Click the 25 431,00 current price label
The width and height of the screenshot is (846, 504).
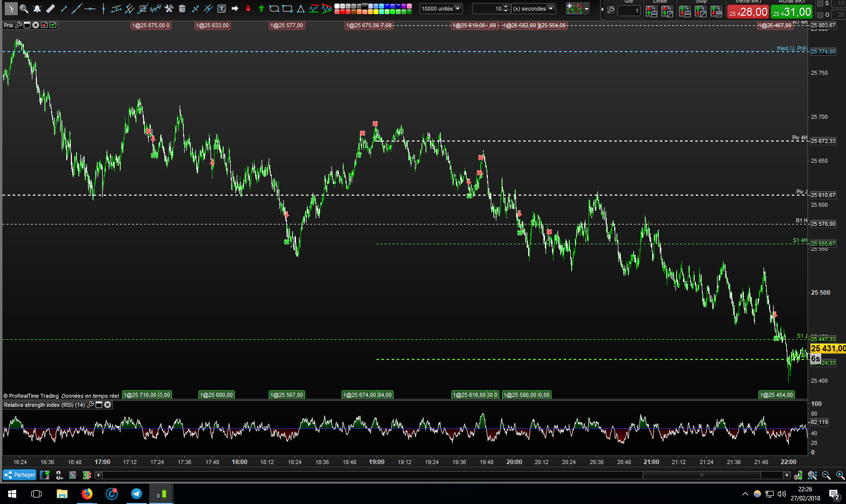coord(828,348)
